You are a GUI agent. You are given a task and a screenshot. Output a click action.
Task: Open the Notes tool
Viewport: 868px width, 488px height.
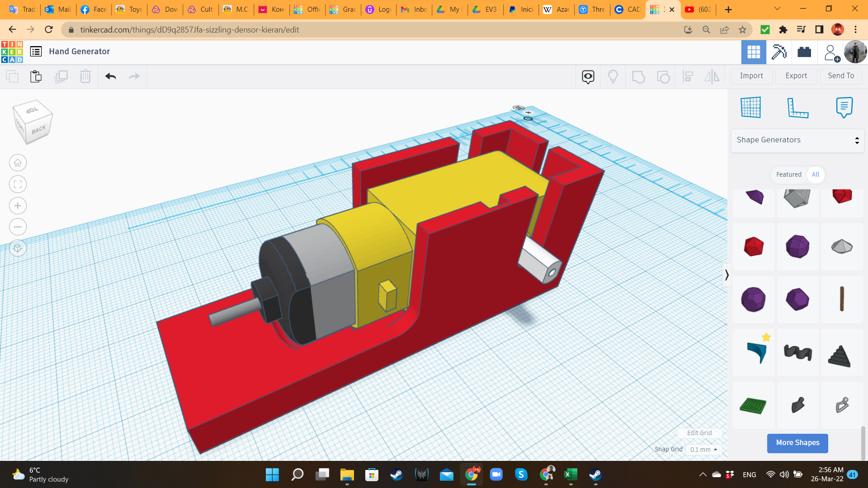point(844,108)
